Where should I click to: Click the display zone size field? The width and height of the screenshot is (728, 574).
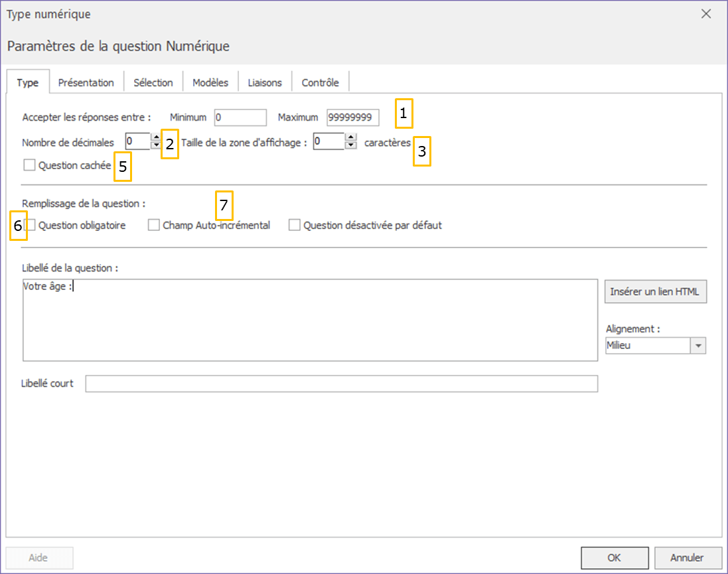(329, 141)
